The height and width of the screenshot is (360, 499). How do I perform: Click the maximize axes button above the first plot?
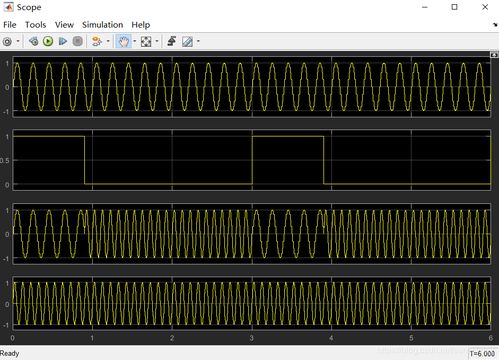tap(494, 54)
